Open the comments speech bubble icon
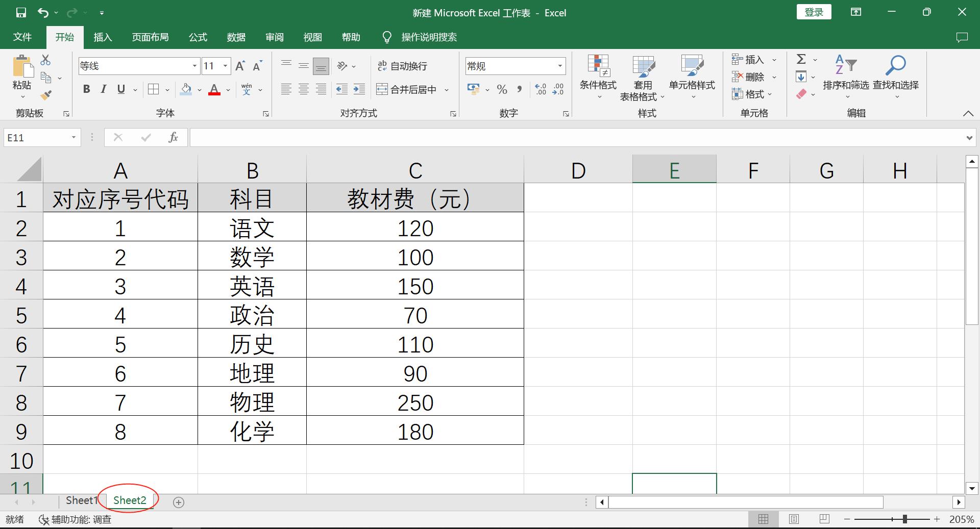This screenshot has width=980, height=529. pyautogui.click(x=962, y=37)
